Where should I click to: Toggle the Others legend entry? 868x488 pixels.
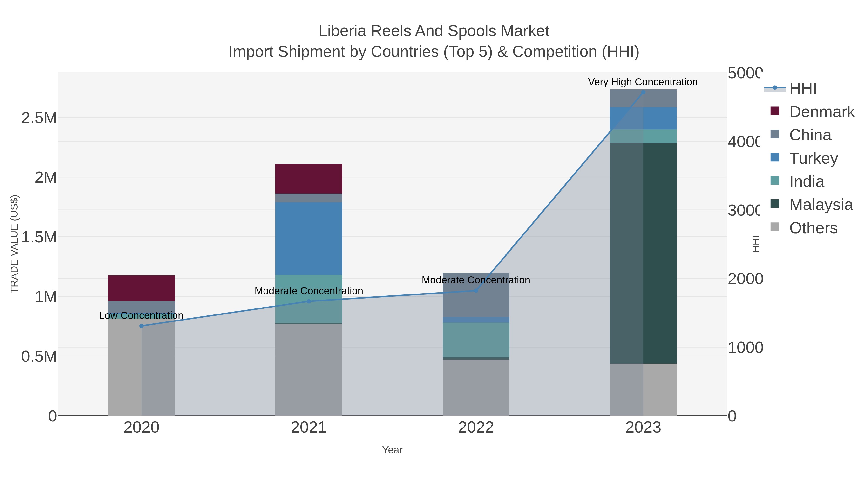pyautogui.click(x=804, y=228)
